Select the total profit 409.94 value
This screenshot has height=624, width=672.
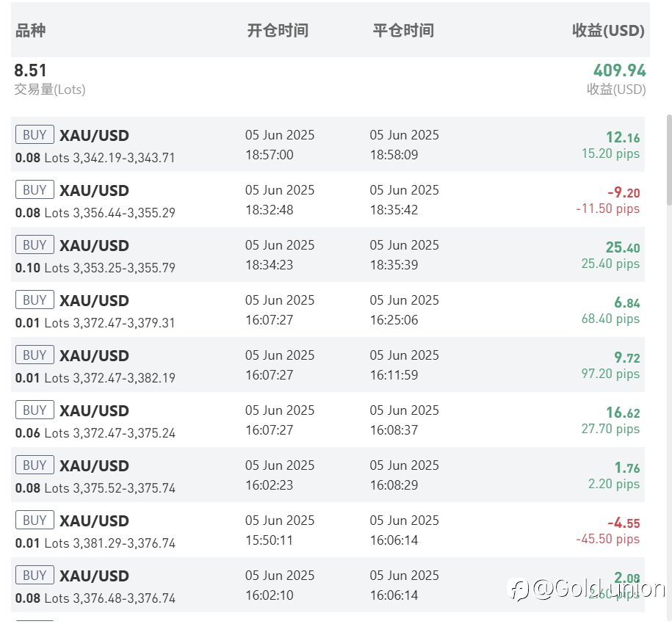coord(620,70)
